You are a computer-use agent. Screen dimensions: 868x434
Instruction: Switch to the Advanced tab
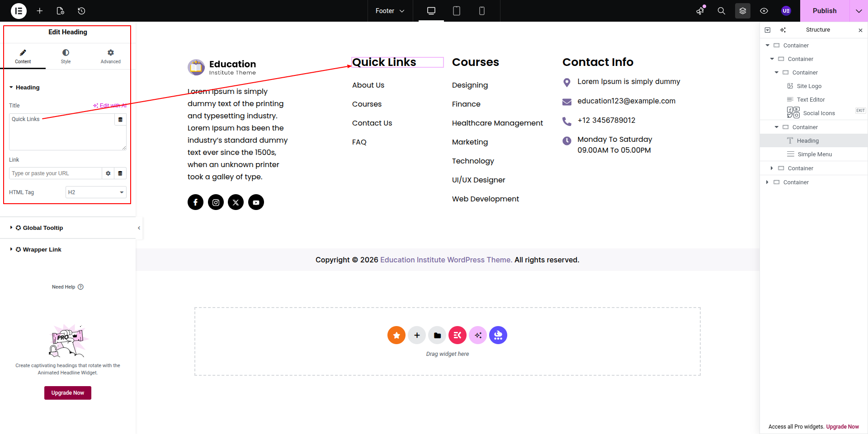pos(110,56)
